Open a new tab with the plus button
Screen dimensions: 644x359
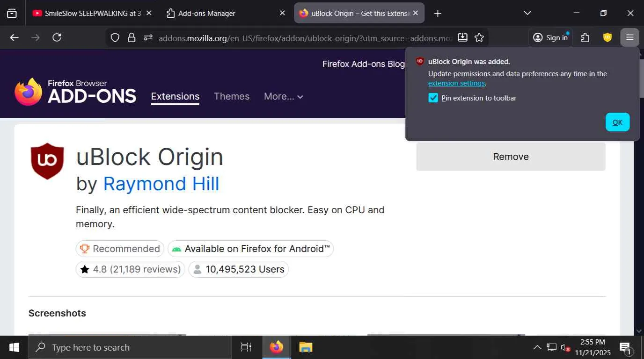pyautogui.click(x=438, y=14)
